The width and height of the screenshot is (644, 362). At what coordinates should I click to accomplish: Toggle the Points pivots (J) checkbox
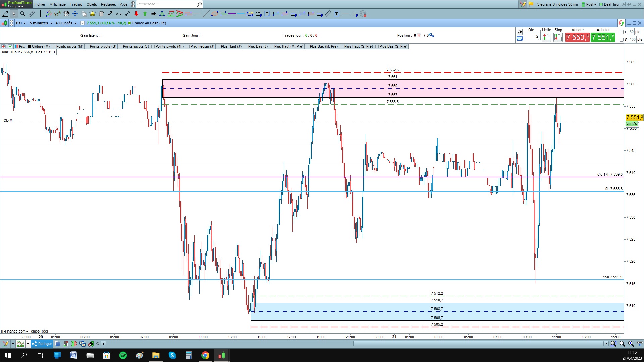(x=120, y=46)
